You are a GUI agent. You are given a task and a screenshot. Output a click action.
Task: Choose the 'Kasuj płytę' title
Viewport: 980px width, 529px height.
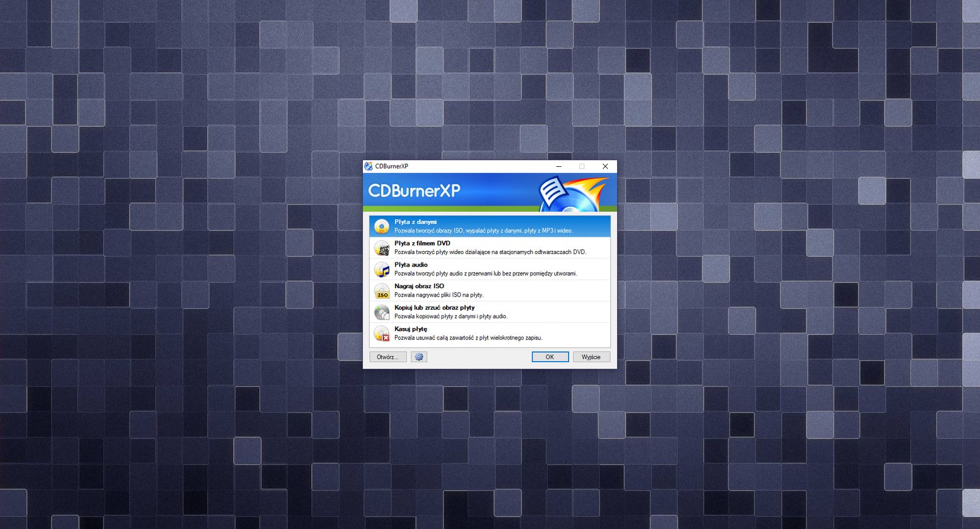[410, 329]
